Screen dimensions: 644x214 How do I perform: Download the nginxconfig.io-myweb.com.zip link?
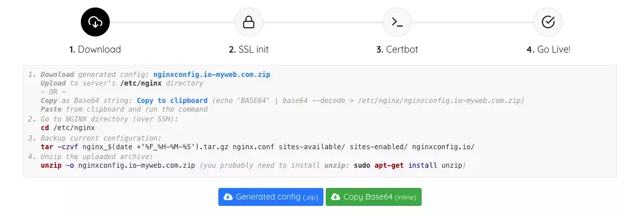(212, 75)
